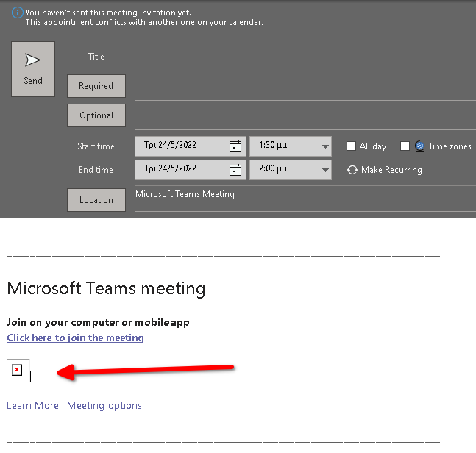Open Click here to join the meeting link
This screenshot has height=453, width=476.
tap(75, 338)
